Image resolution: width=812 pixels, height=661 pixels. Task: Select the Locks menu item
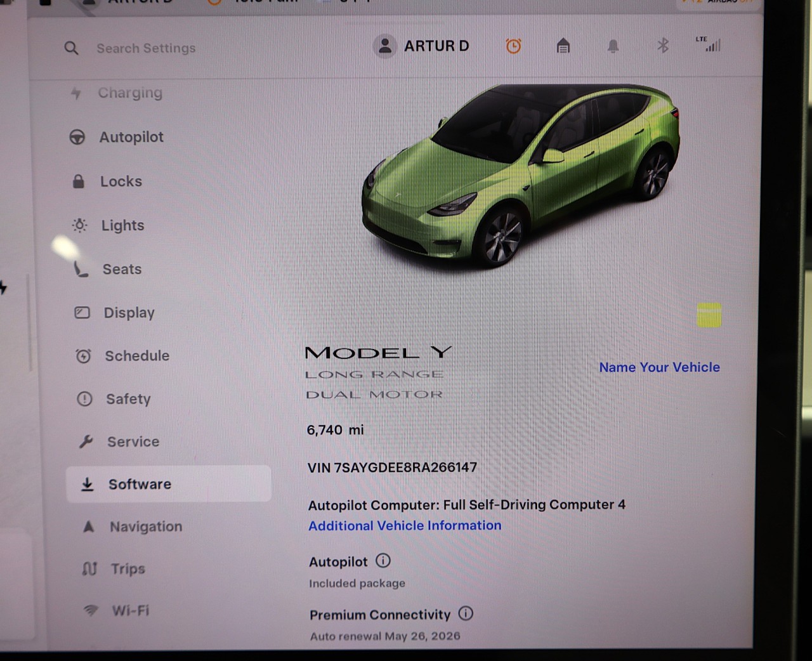tap(121, 181)
